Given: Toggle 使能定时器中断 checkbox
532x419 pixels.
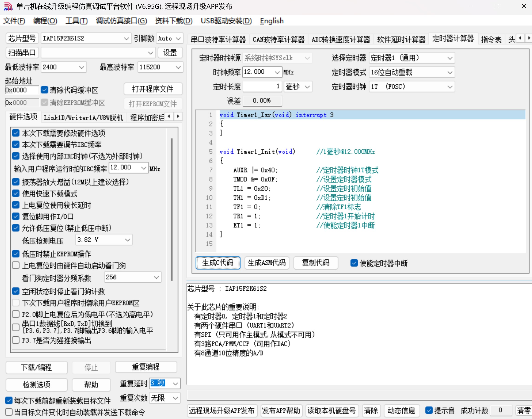Looking at the screenshot, I should 354,263.
